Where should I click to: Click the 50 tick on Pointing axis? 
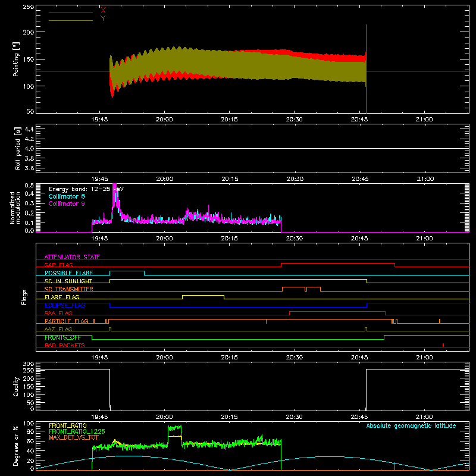(30, 111)
